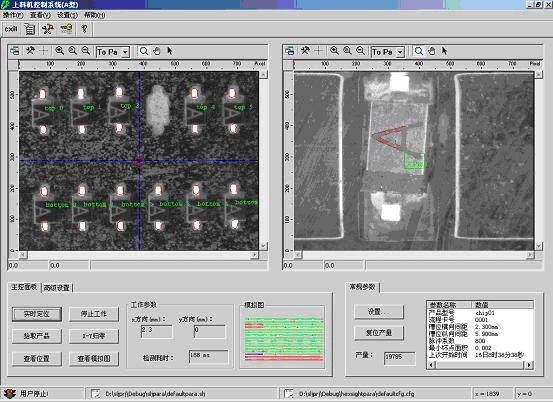The image size is (553, 402).
Task: Click the 查看模拟图 button
Action: 94,359
